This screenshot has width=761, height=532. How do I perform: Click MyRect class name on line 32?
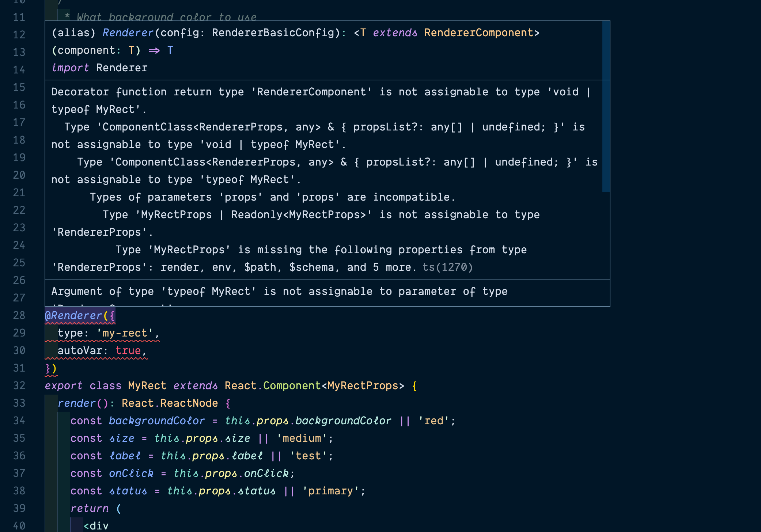coord(147,386)
